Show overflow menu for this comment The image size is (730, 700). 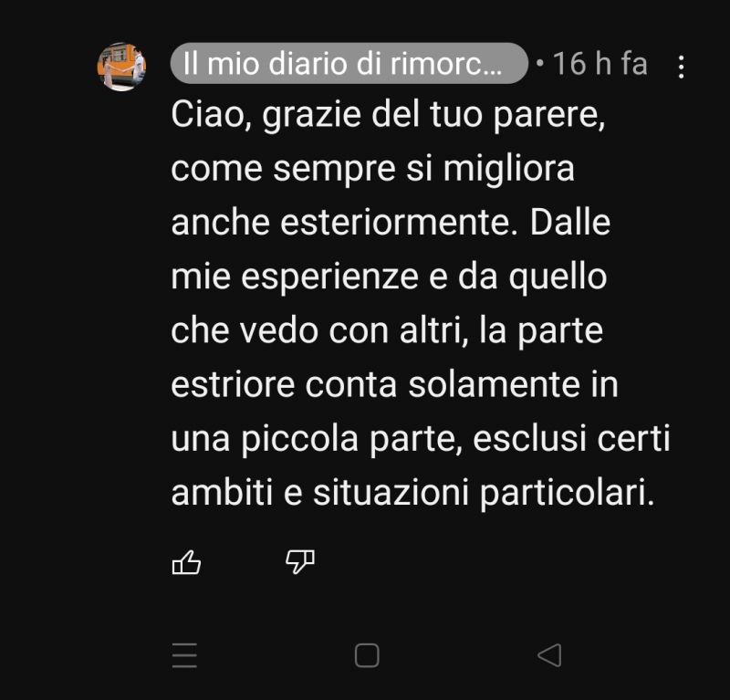coord(681,67)
